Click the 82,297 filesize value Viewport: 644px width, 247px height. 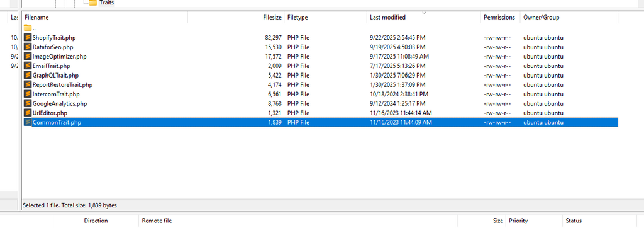point(274,37)
